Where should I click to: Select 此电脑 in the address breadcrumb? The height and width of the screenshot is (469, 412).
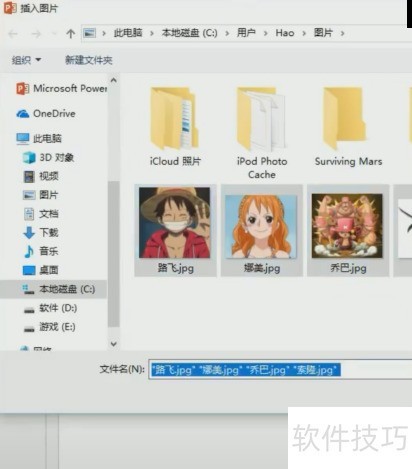(x=128, y=33)
